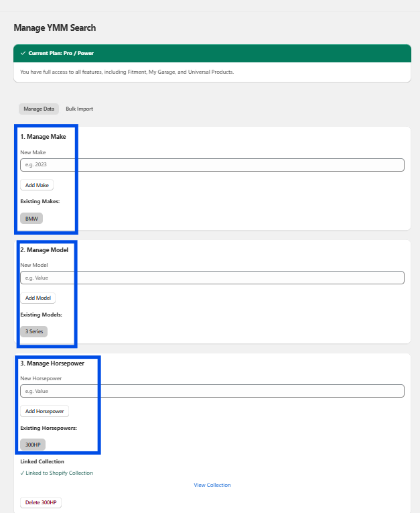This screenshot has height=513, width=420.
Task: Click the Add Horsepower button
Action: [x=44, y=411]
